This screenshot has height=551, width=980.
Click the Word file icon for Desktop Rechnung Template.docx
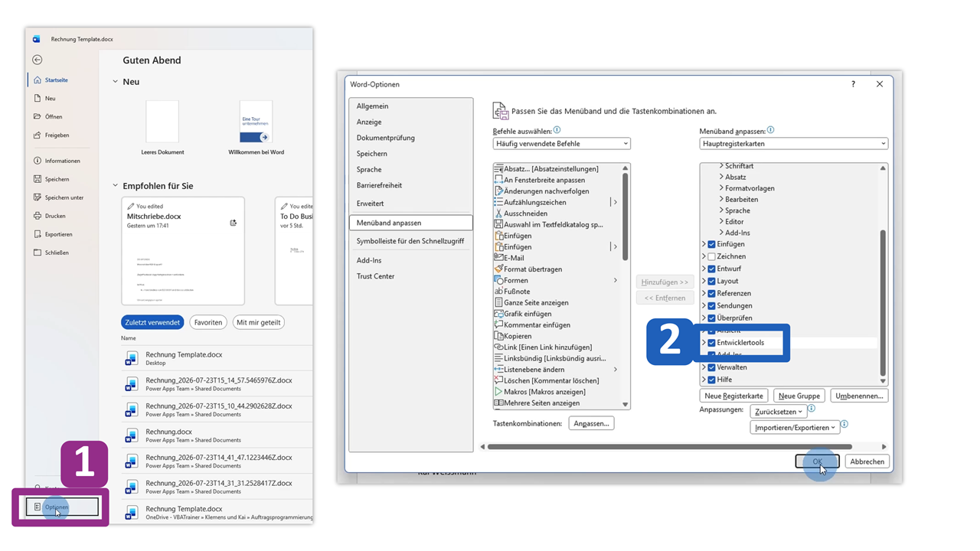pyautogui.click(x=132, y=358)
